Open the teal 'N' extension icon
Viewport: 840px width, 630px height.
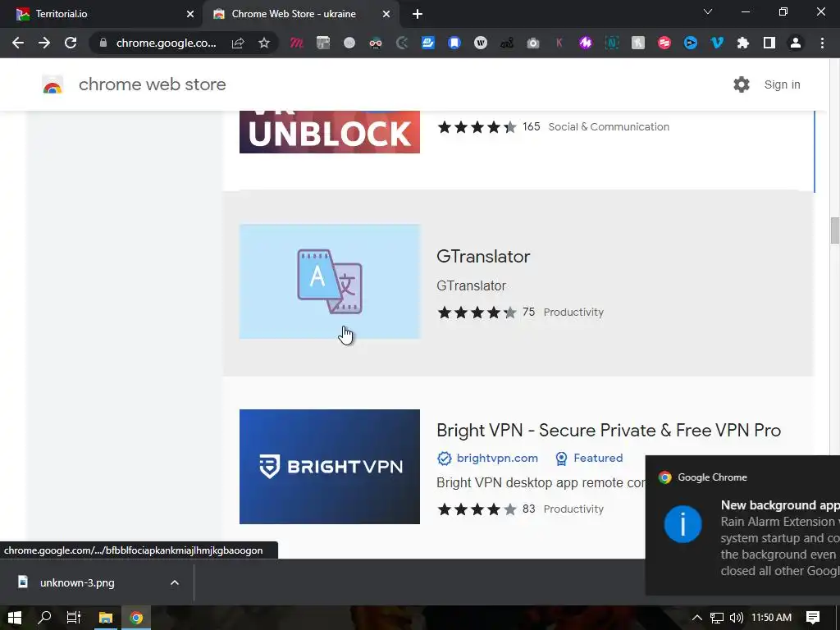(612, 43)
